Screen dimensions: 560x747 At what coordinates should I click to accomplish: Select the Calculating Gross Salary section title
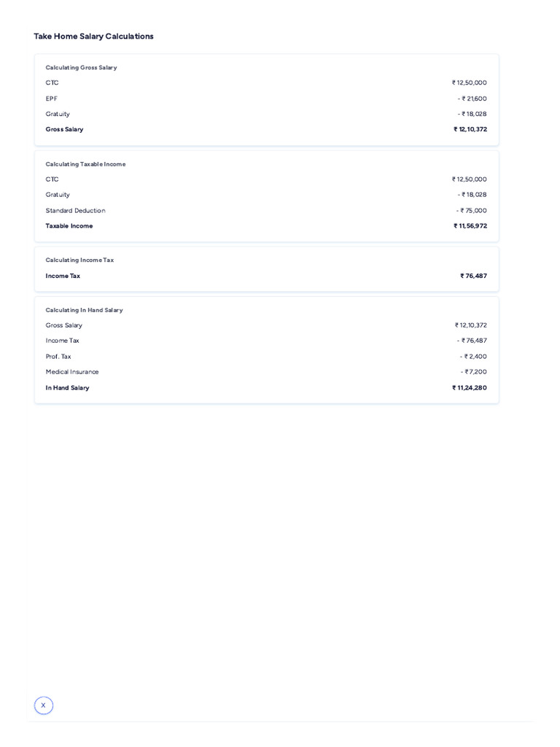click(81, 68)
